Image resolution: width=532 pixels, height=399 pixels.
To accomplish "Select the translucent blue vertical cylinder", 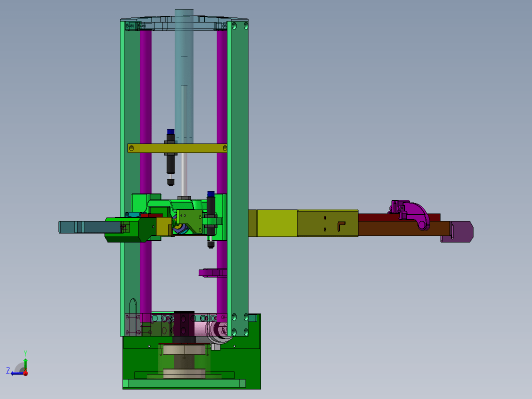I will (184, 76).
